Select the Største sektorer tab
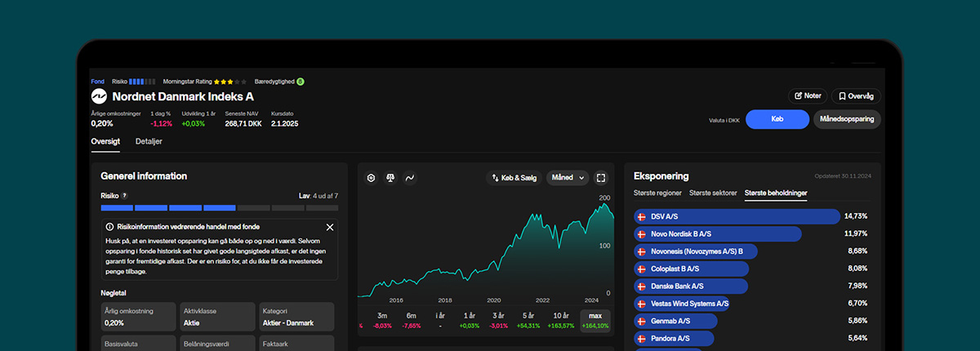This screenshot has width=980, height=351. pyautogui.click(x=713, y=193)
